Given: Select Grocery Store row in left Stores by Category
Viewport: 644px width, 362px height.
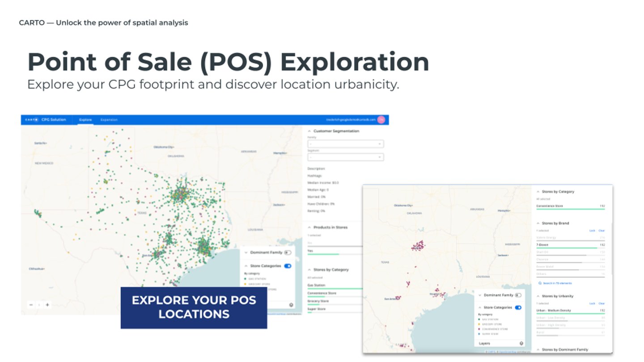Looking at the screenshot, I should [x=335, y=302].
